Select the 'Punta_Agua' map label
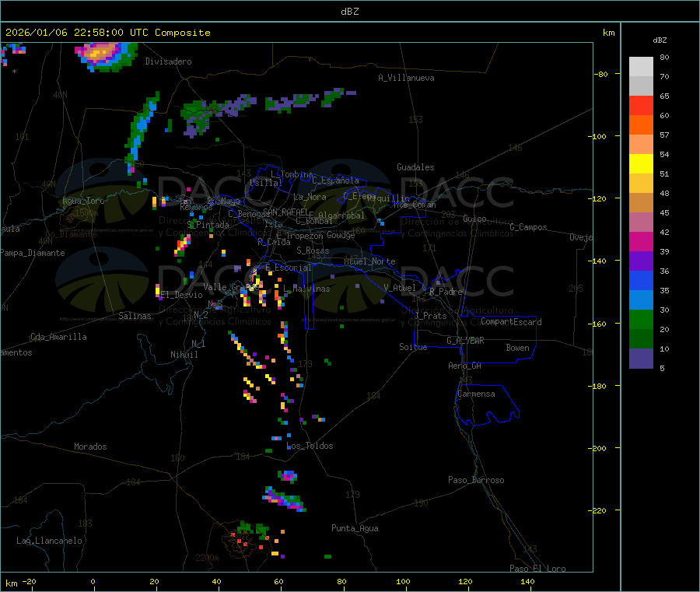The image size is (700, 592). tap(355, 528)
